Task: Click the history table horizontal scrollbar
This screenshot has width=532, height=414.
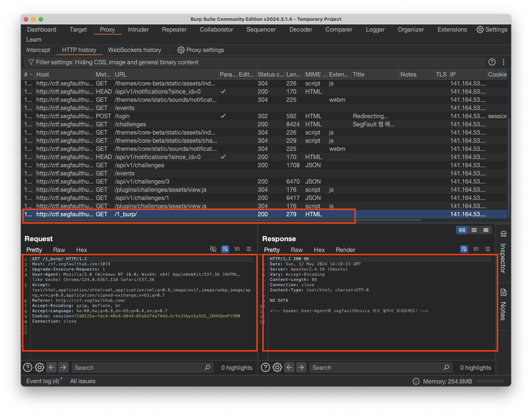Action: pos(223,220)
